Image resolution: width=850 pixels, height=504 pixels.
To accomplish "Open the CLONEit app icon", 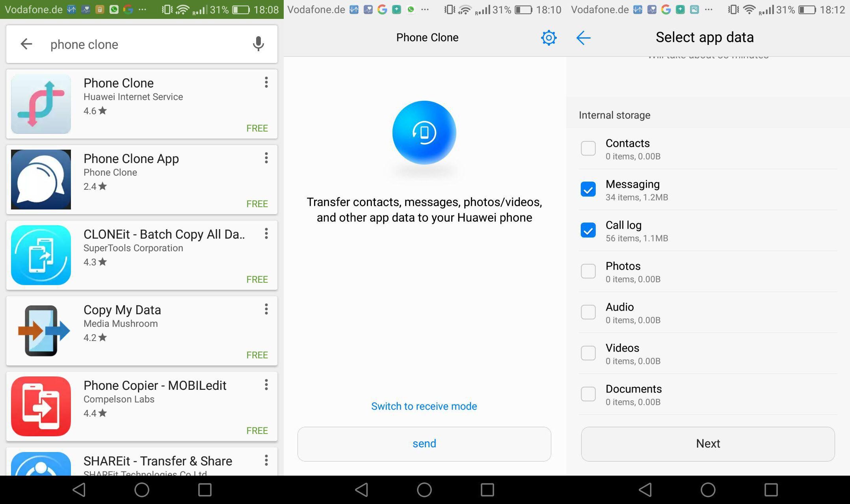I will pyautogui.click(x=41, y=255).
